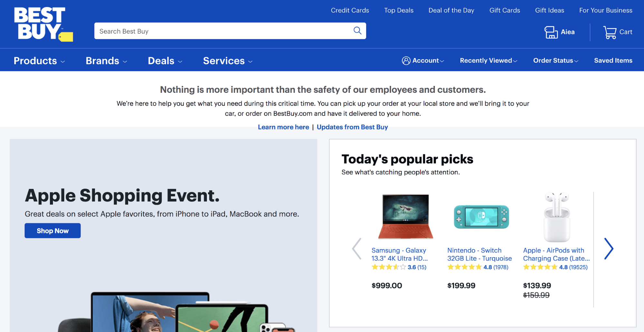Image resolution: width=644 pixels, height=332 pixels.
Task: Open For Your Business page
Action: tap(606, 10)
